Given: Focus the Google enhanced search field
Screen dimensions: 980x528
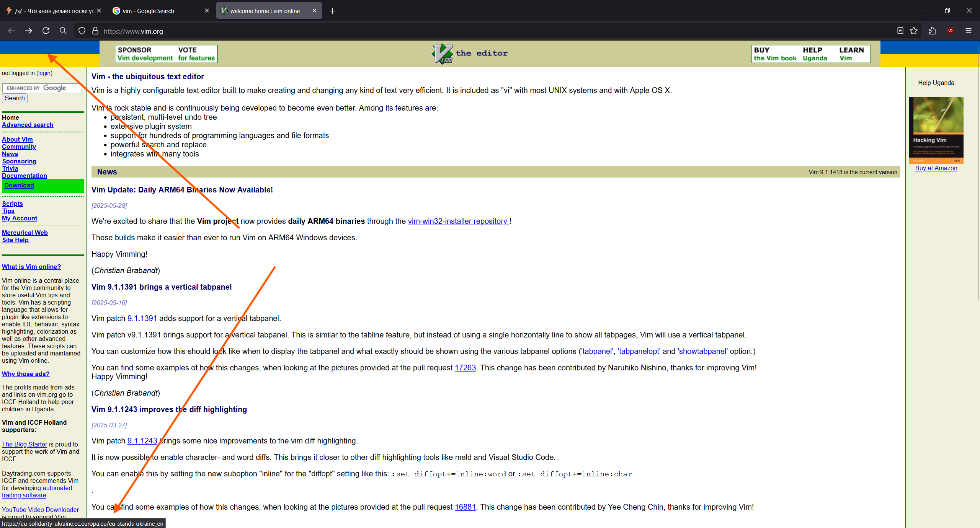Looking at the screenshot, I should (x=41, y=88).
